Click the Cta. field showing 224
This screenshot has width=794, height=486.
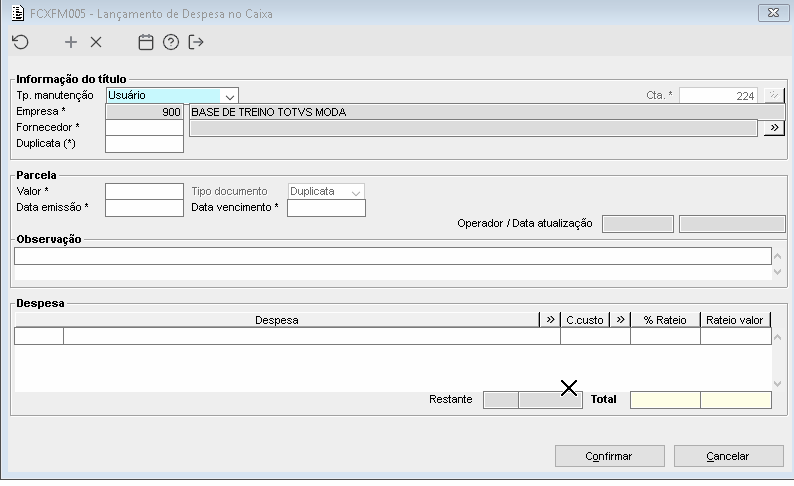pyautogui.click(x=718, y=95)
